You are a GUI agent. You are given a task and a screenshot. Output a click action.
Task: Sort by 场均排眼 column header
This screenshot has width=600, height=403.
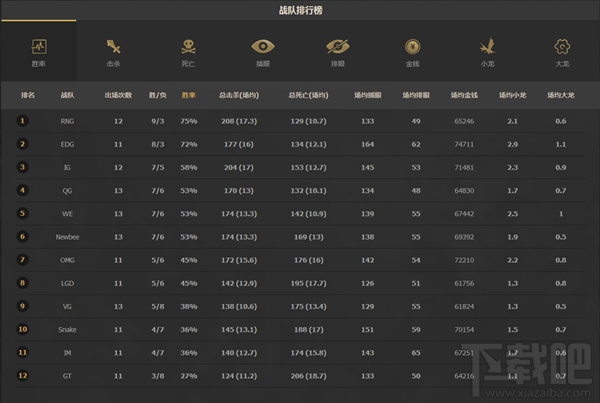coord(416,95)
